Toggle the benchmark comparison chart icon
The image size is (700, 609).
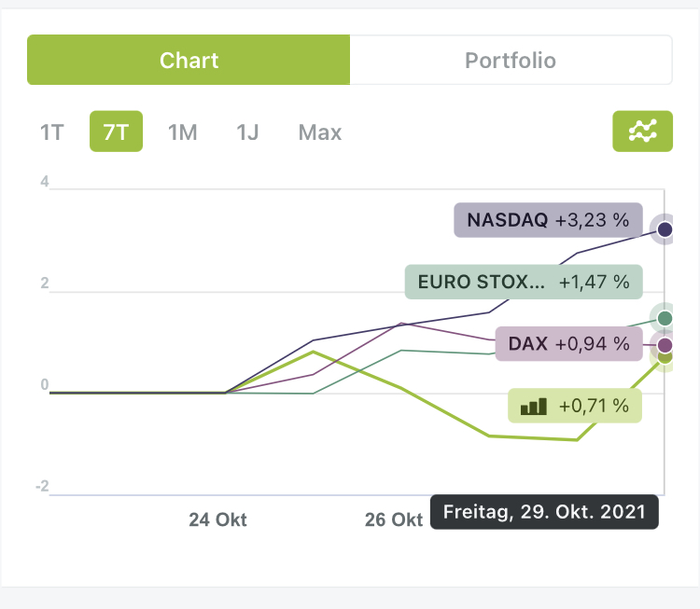(642, 131)
